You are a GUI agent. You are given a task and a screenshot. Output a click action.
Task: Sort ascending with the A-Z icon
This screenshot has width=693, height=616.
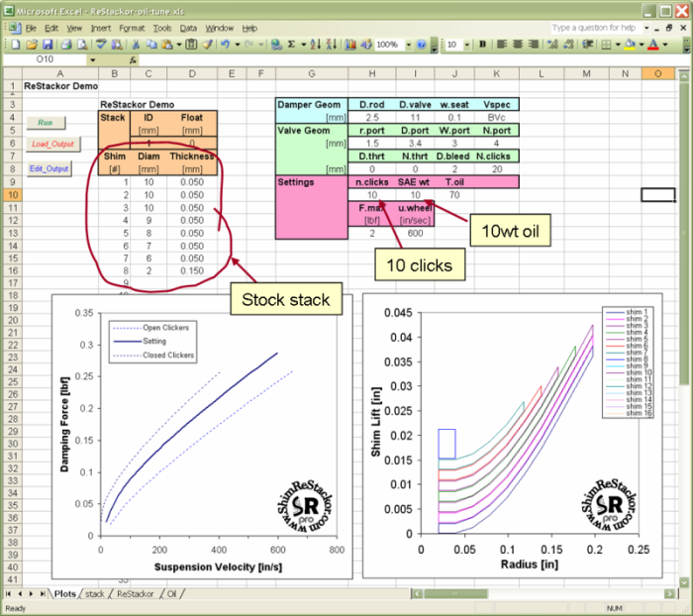click(x=316, y=45)
